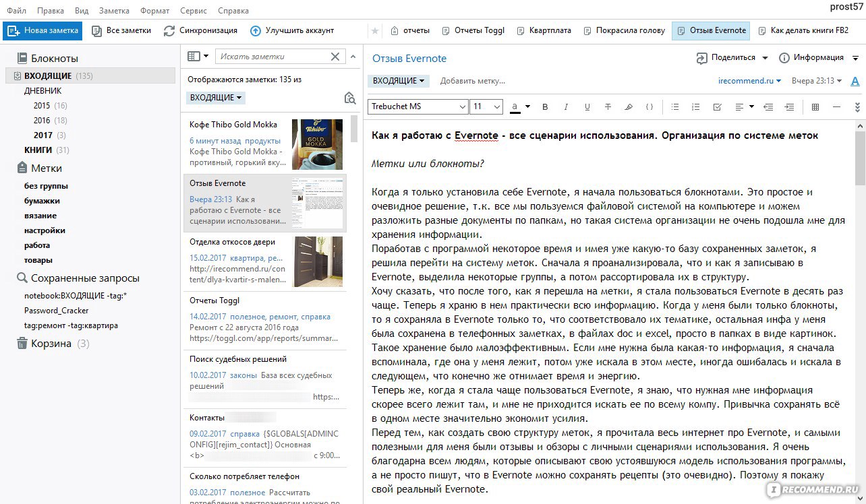Select the работа tag
Image resolution: width=866 pixels, height=504 pixels.
37,245
